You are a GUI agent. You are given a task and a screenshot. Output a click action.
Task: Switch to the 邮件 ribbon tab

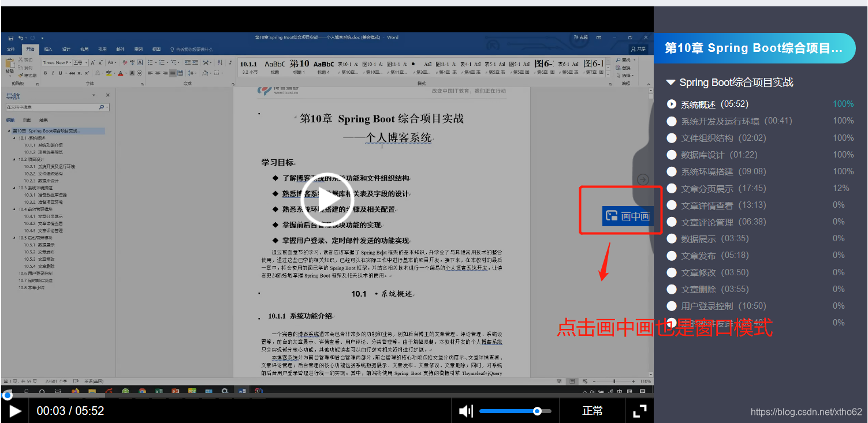pyautogui.click(x=120, y=49)
